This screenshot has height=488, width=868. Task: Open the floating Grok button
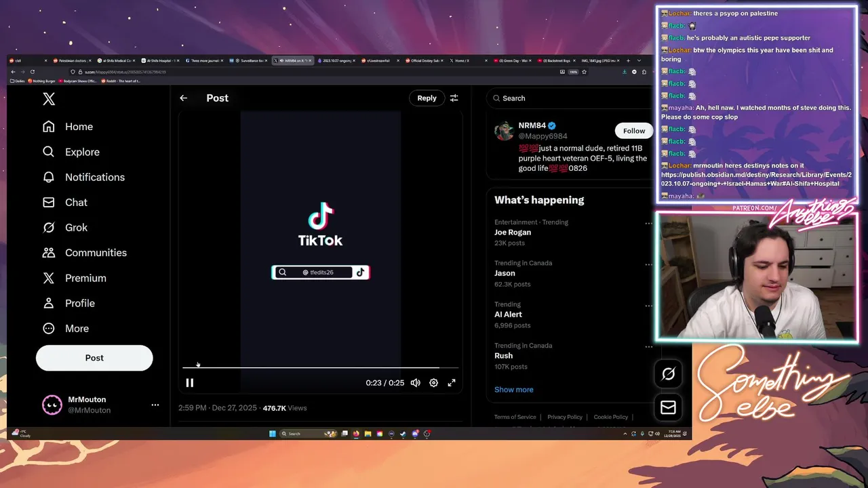tap(668, 373)
